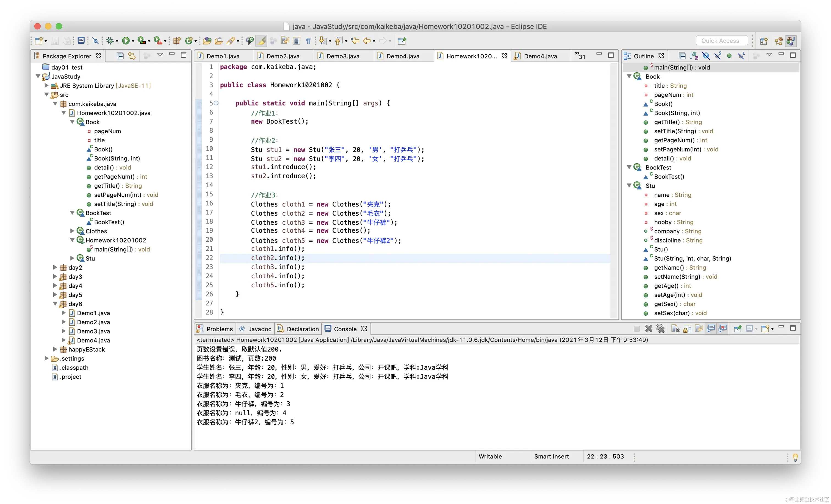Toggle Scroll Lock in the Console toolbar
The image size is (831, 504).
click(687, 329)
